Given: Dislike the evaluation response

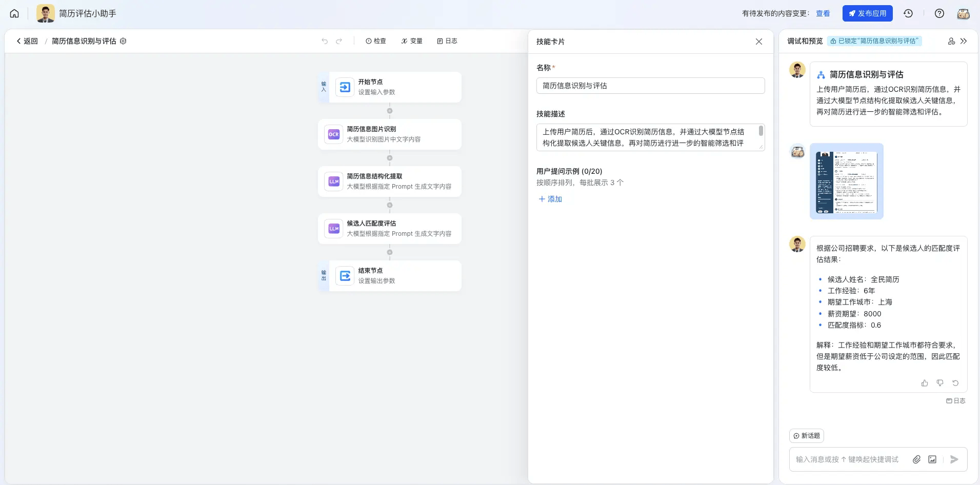Looking at the screenshot, I should pyautogui.click(x=940, y=383).
